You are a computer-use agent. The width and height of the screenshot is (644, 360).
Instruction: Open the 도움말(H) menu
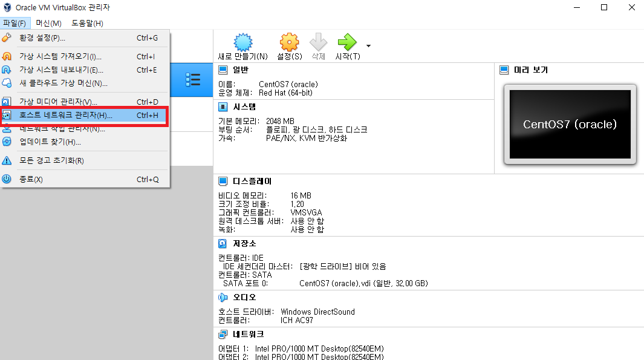87,24
